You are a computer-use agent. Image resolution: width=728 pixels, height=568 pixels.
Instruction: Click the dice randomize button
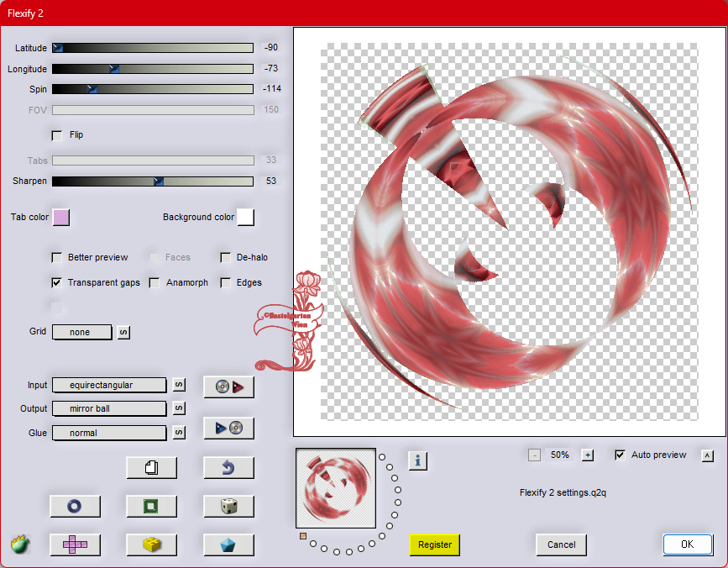pyautogui.click(x=228, y=506)
